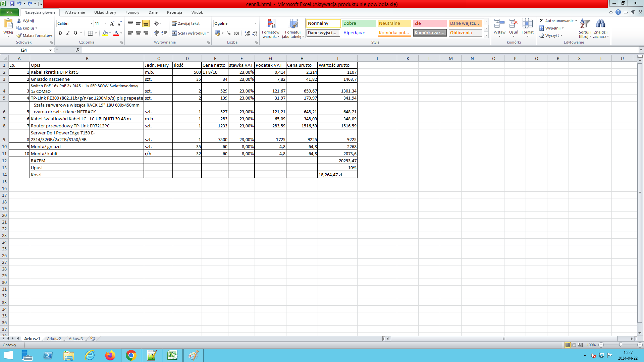
Task: Toggle italic formatting
Action: (68, 33)
